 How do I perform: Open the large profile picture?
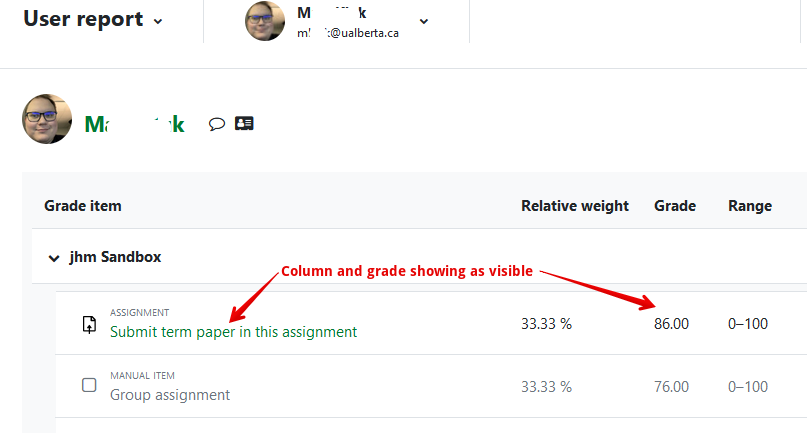click(x=47, y=120)
